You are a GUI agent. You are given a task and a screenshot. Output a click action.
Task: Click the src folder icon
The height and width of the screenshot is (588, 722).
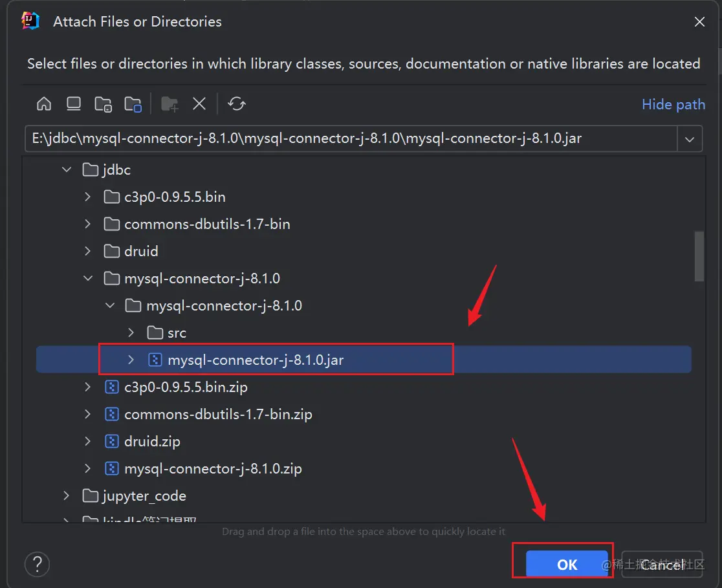click(x=155, y=332)
